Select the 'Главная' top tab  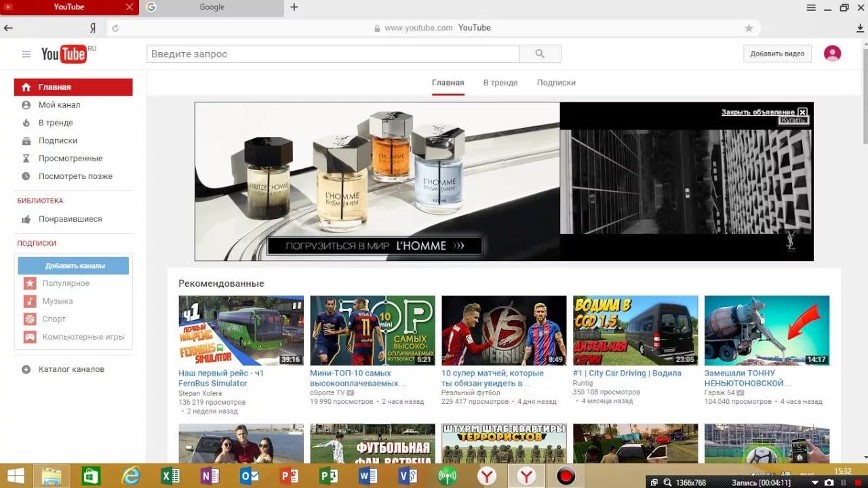pyautogui.click(x=448, y=83)
